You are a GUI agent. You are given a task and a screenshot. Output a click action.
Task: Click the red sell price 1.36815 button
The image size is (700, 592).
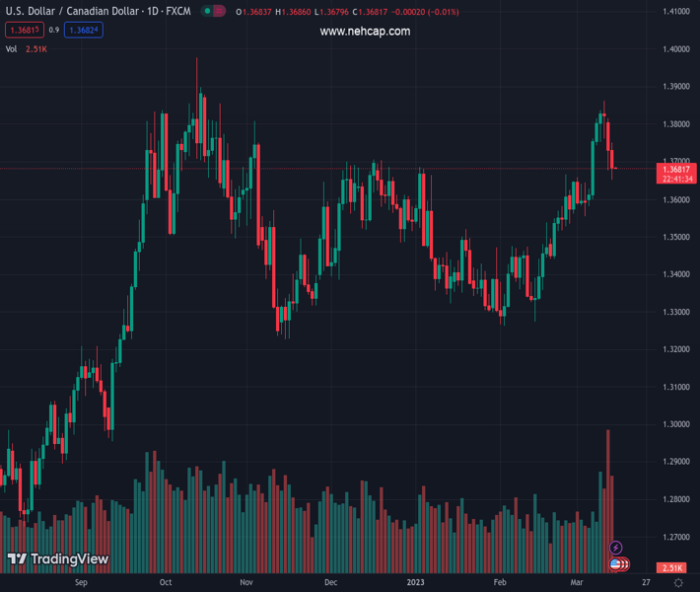pyautogui.click(x=22, y=31)
